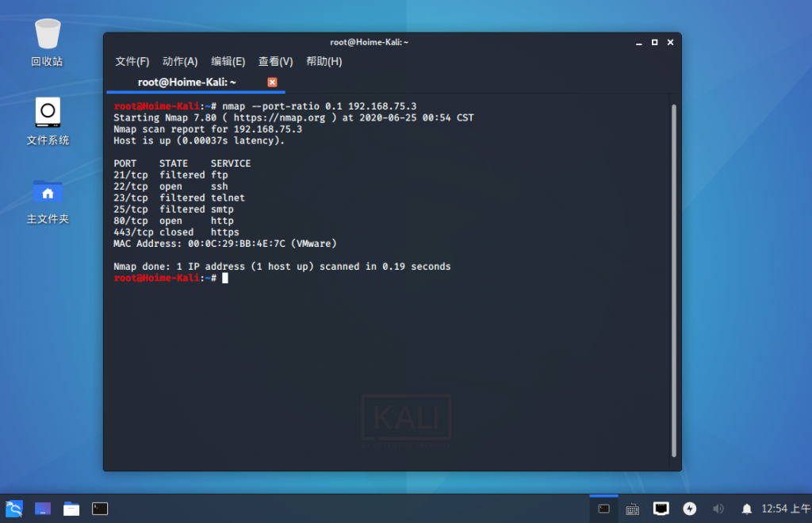This screenshot has width=812, height=523.
Task: Click the MAC Address 00:0C:29:BB:4E:7C line
Action: click(x=225, y=244)
